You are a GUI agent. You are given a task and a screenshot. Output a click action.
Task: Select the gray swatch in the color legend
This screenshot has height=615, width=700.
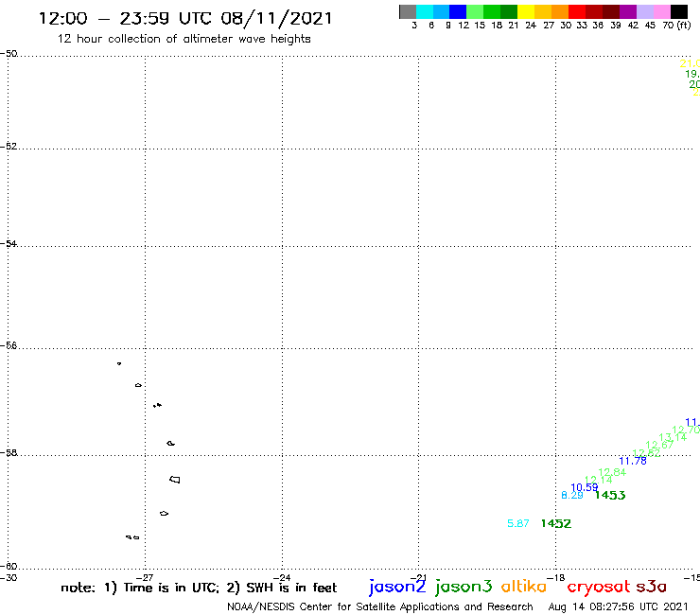pyautogui.click(x=408, y=11)
